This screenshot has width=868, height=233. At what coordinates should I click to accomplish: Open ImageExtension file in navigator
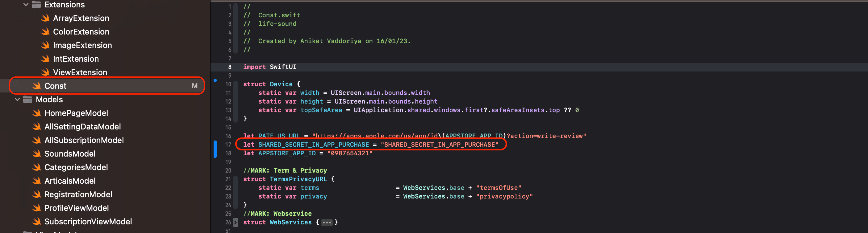82,45
